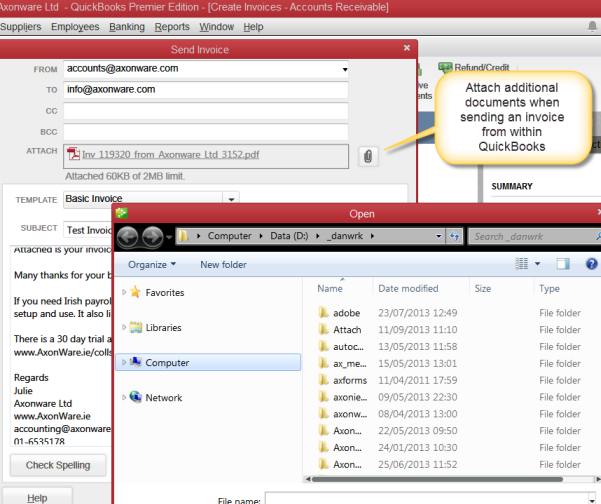Viewport: 601px width, 504px height.
Task: Click the axforms folder icon
Action: tap(323, 380)
